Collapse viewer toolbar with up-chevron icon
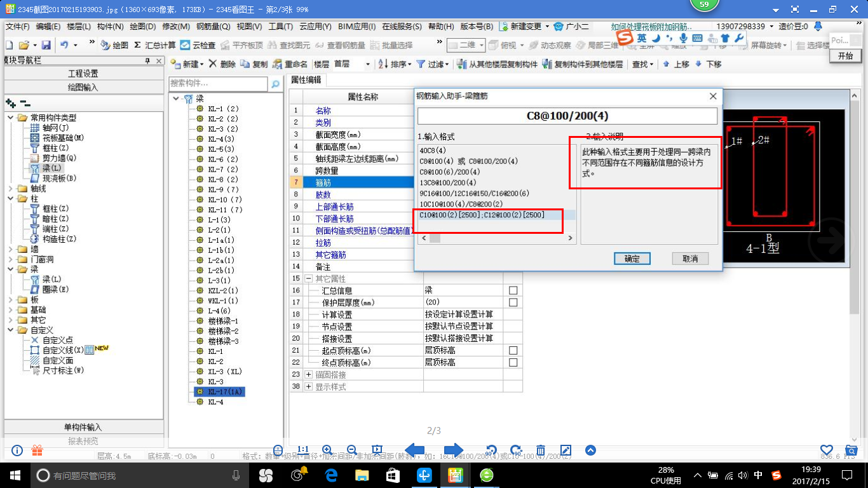Viewport: 868px width, 488px height. pos(590,451)
